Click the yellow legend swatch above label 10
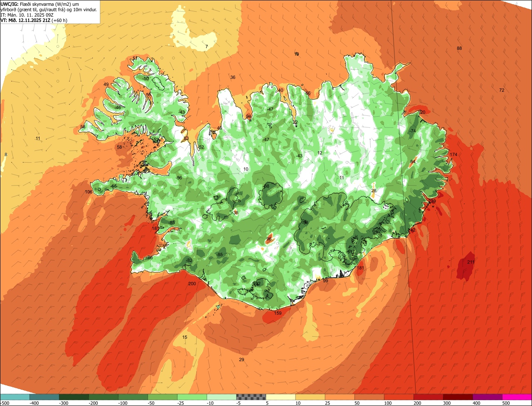This screenshot has width=532, height=406. tap(310, 397)
